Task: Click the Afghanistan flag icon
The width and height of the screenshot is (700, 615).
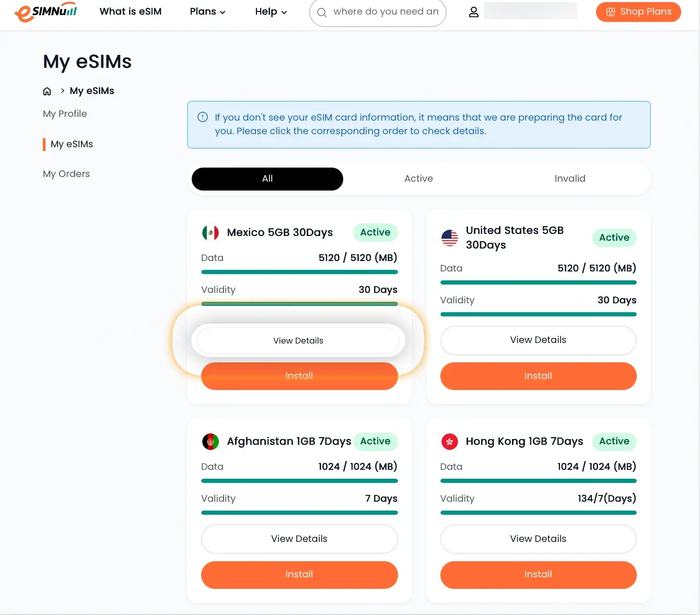Action: coord(211,442)
